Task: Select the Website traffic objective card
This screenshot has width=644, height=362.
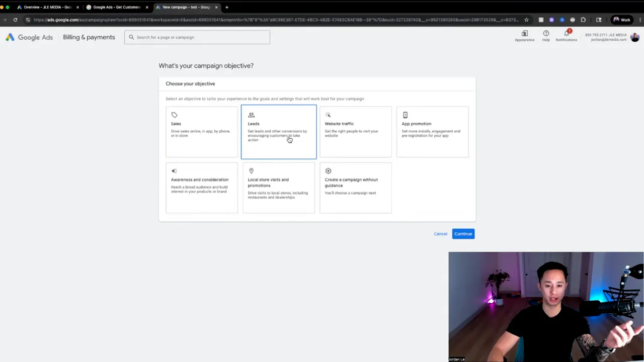Action: 355,132
